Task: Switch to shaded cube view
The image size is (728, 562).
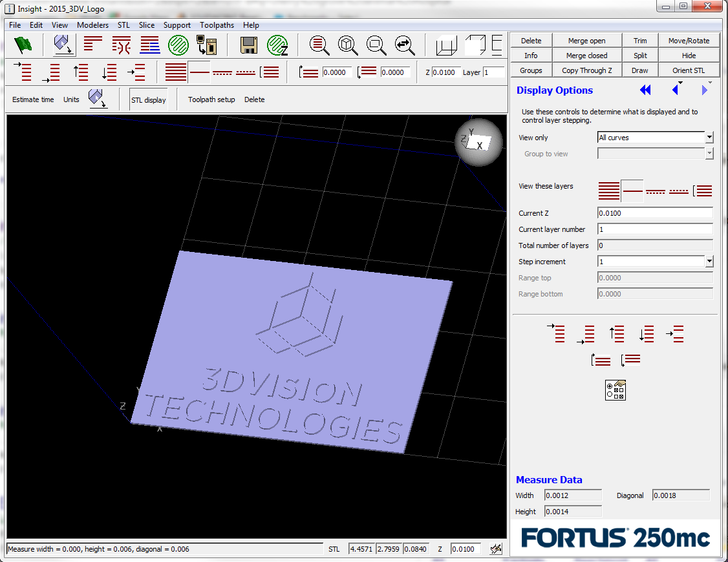Action: (475, 45)
